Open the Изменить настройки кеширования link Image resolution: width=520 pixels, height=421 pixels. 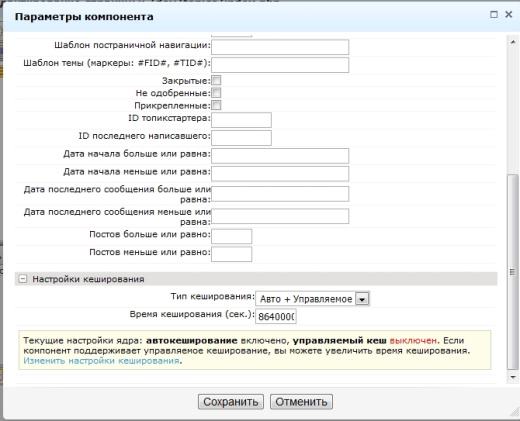101,361
